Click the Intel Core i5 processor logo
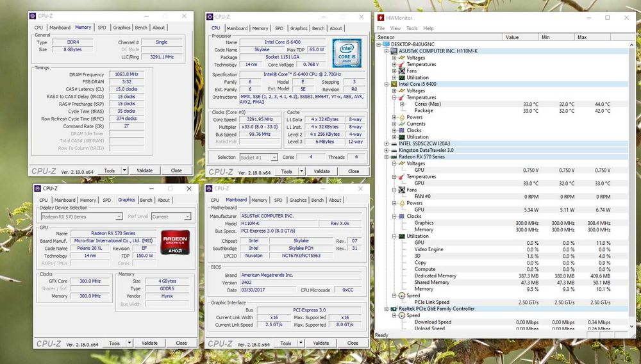Screen dimensions: 641x364 pos(347,53)
